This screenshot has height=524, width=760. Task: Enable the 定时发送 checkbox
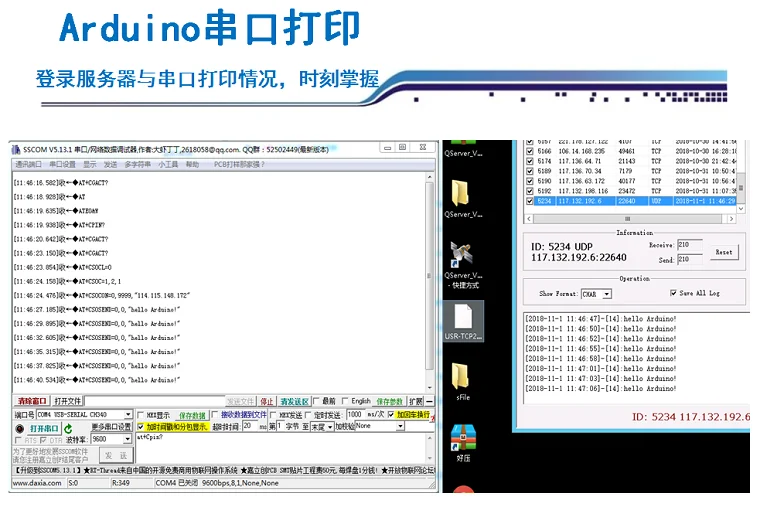[307, 415]
